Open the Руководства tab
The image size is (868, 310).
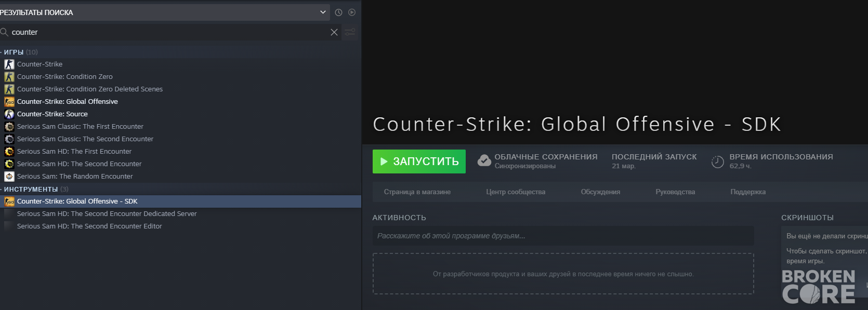click(675, 192)
